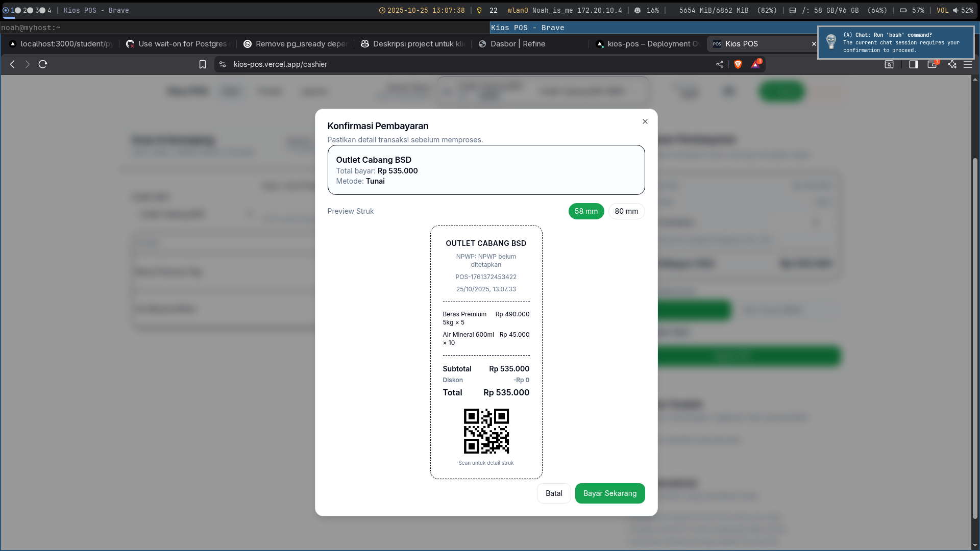Screen dimensions: 980x551
Task: Select the 80 mm receipt width
Action: [626, 211]
